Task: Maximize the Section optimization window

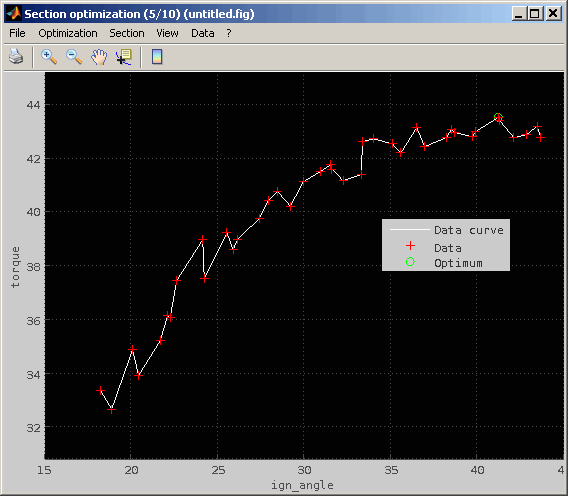Action: pyautogui.click(x=535, y=14)
